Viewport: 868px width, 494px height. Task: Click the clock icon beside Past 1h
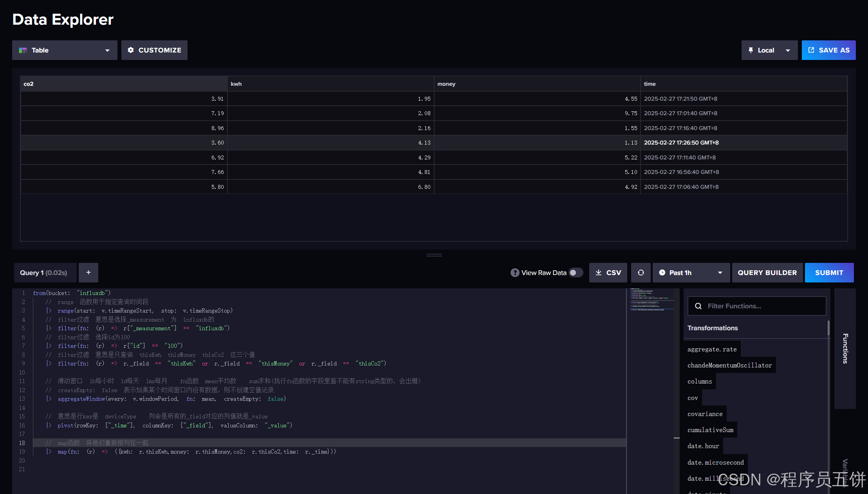pyautogui.click(x=662, y=272)
